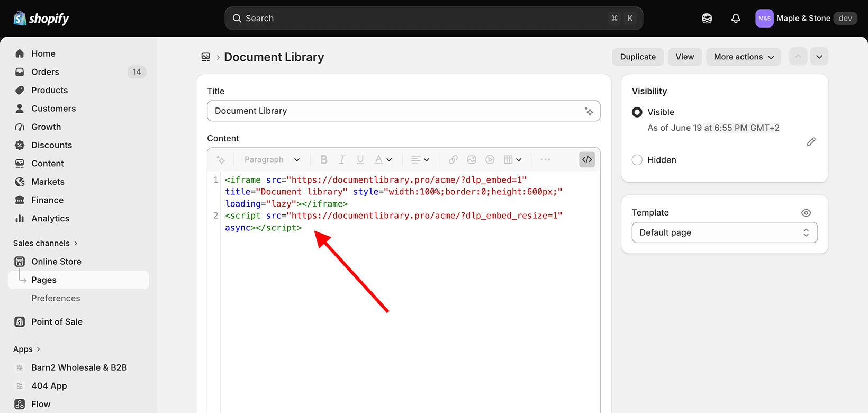
Task: Click the AI sparkle icon in the Title field
Action: pyautogui.click(x=589, y=111)
